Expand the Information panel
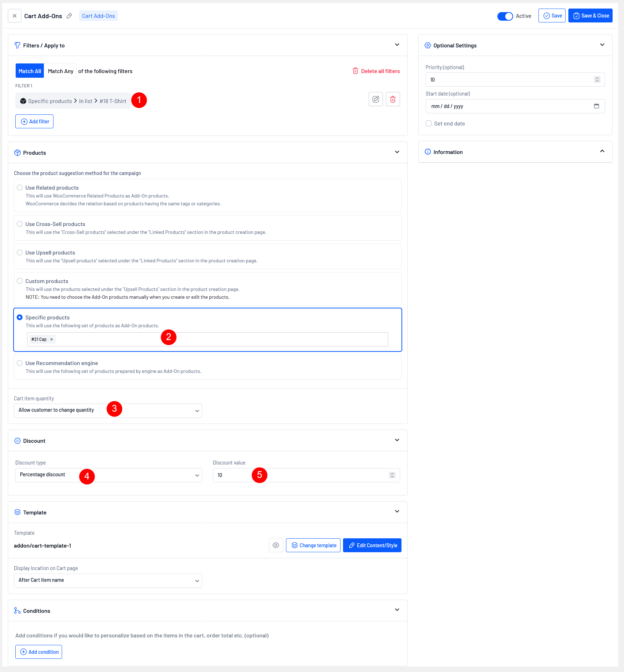Image resolution: width=624 pixels, height=672 pixels. tap(602, 152)
